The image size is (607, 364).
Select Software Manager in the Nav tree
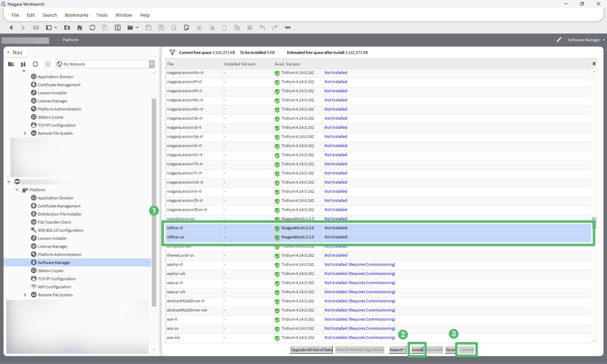(54, 262)
